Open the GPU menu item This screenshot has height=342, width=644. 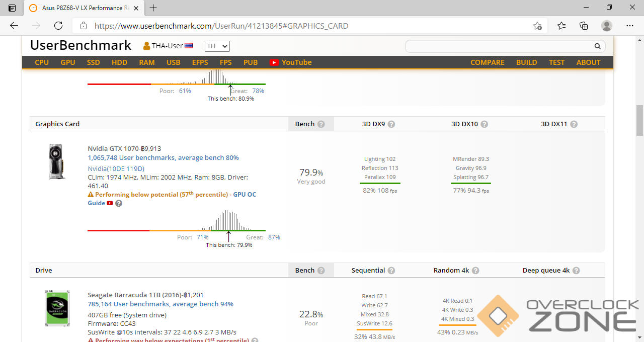[68, 62]
